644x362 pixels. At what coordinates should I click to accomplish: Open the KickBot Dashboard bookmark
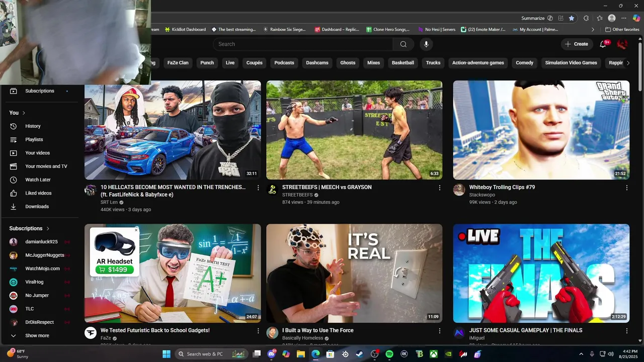click(185, 30)
